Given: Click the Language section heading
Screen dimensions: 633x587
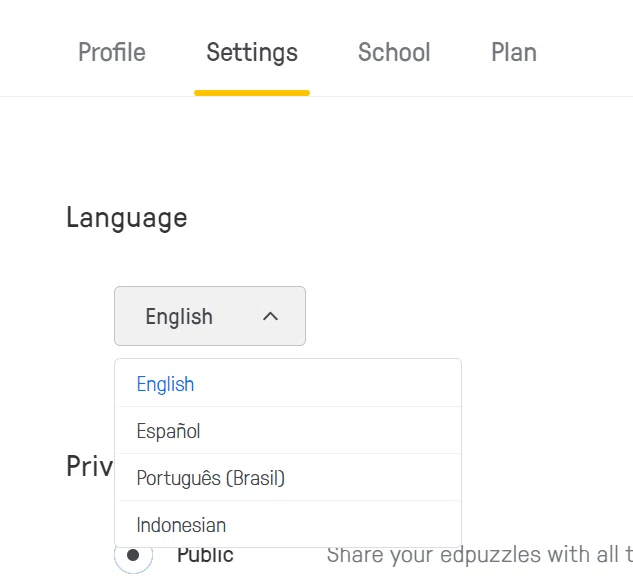Looking at the screenshot, I should click(x=127, y=218).
